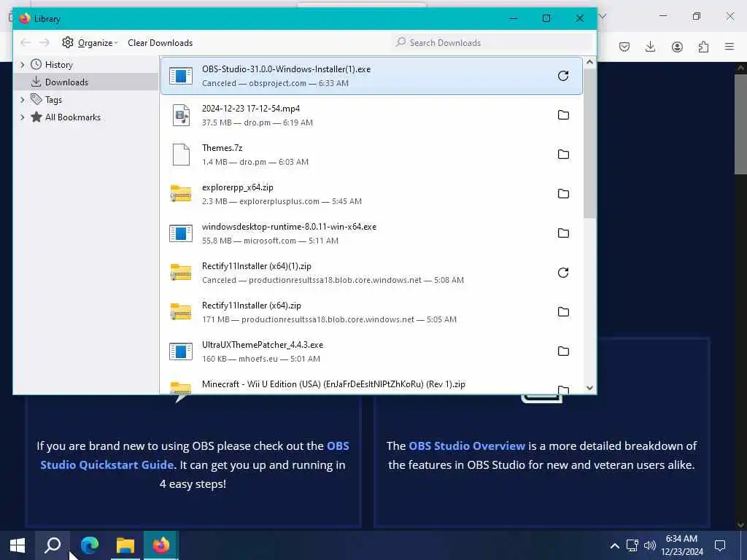Screen dimensions: 747x560
Task: Select Themes.7z download entry
Action: [x=371, y=155]
